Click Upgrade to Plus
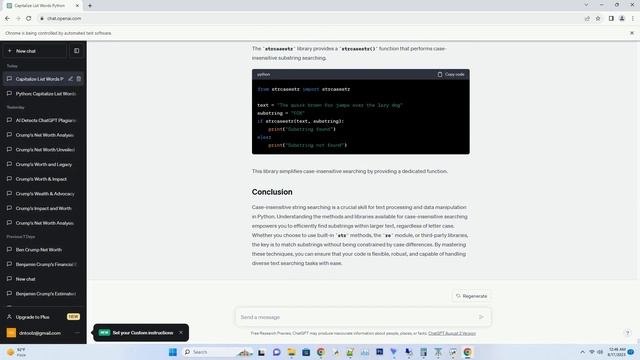 (x=43, y=317)
